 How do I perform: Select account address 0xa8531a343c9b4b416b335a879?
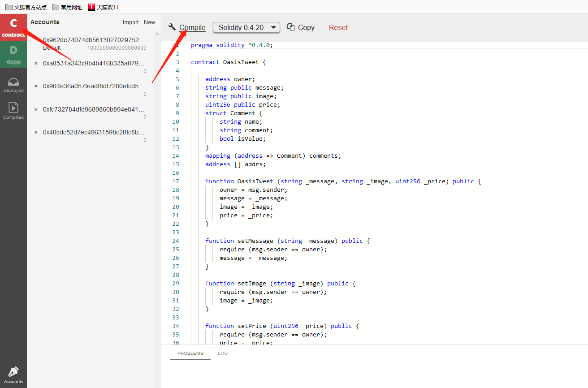click(x=94, y=63)
